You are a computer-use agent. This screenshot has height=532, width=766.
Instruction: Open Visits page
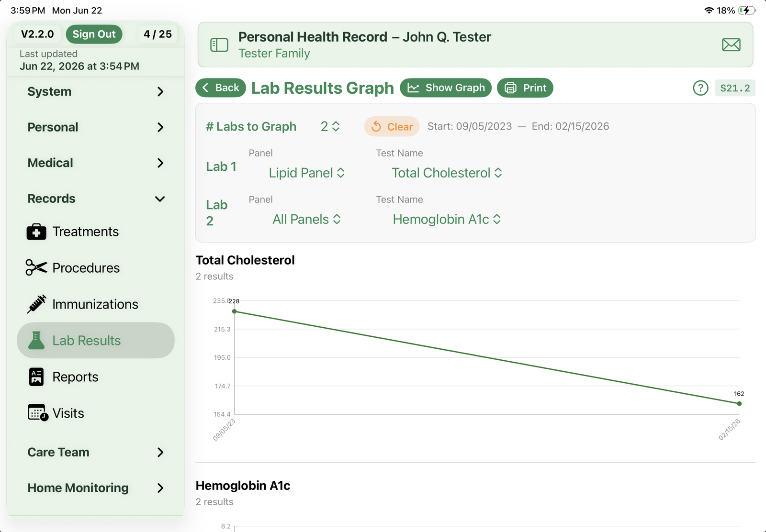[x=96, y=413]
